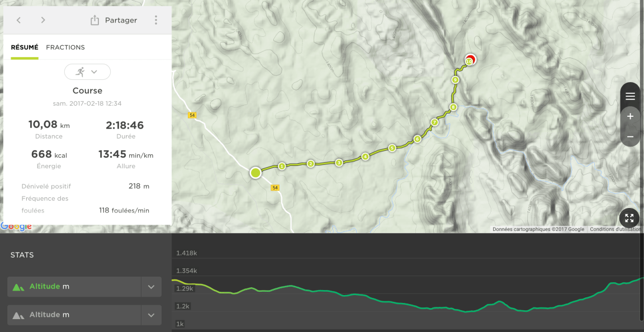Click kilometer 1 marker on the route

(282, 166)
